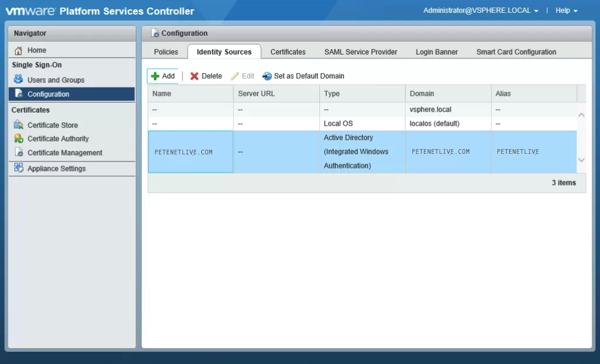Image resolution: width=600 pixels, height=364 pixels.
Task: Sort table by Alias column header
Action: pos(534,94)
